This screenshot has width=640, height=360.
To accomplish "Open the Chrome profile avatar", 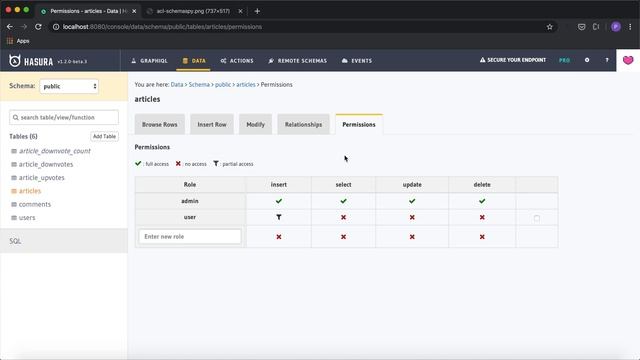I will point(616,27).
